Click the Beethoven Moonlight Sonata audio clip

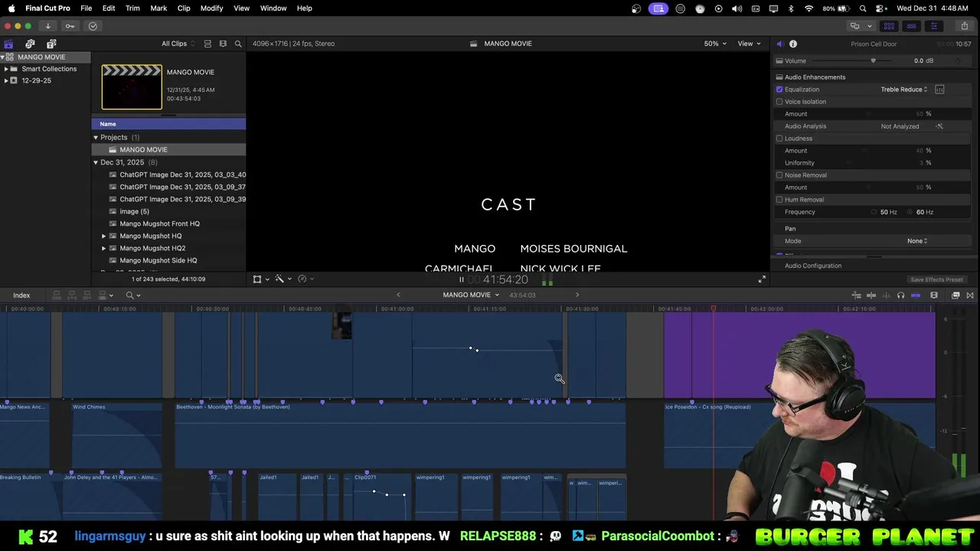tap(400, 435)
